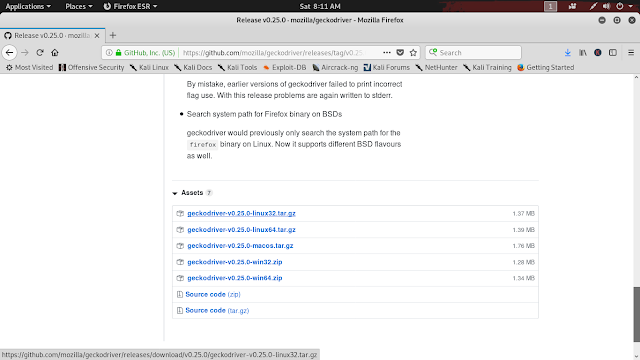Open the Firefox ESR app menu
This screenshot has width=640, height=360.
point(130,6)
